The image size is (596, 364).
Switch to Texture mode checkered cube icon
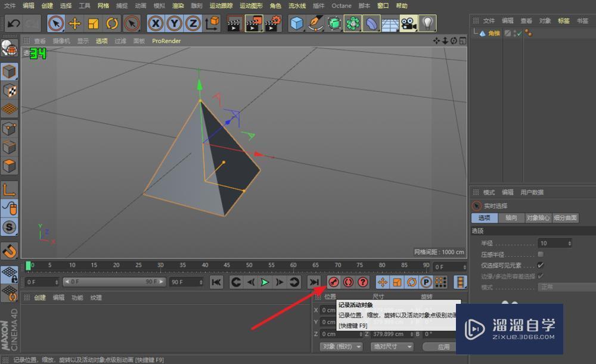10,91
